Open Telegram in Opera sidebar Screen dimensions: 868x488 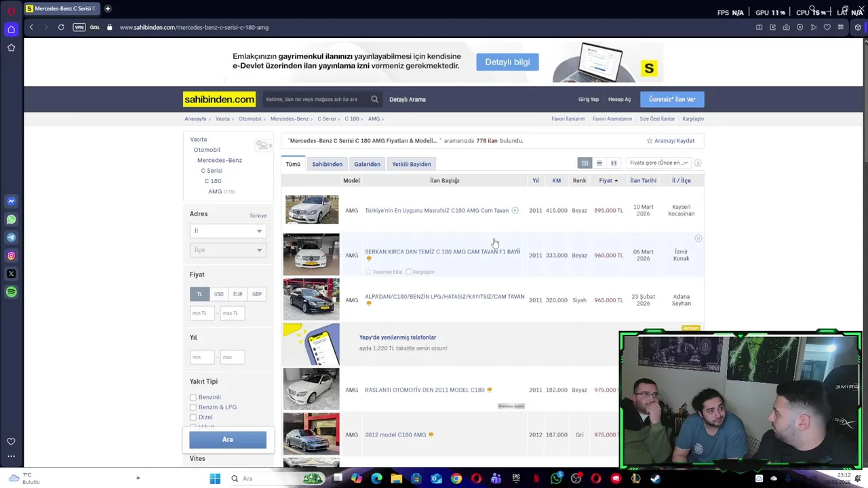[x=11, y=237]
